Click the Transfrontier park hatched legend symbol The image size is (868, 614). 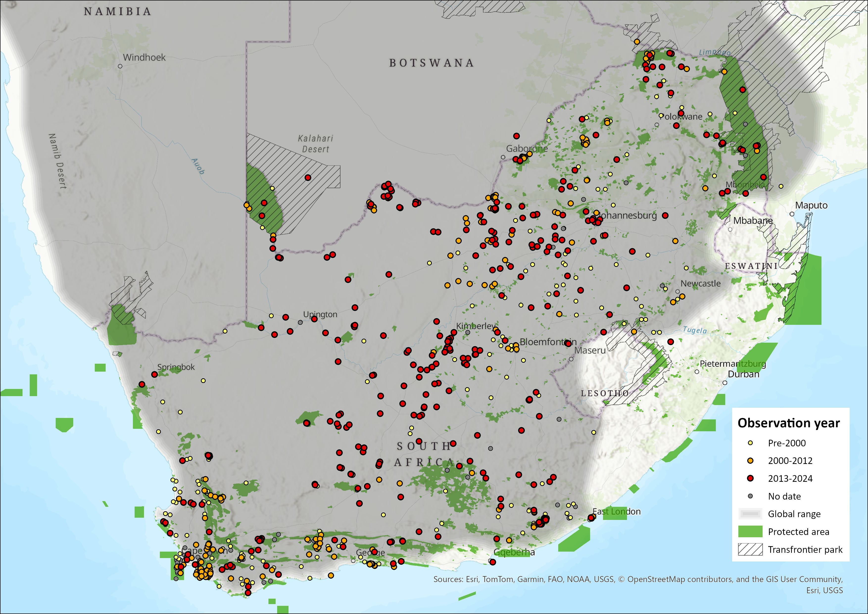750,549
